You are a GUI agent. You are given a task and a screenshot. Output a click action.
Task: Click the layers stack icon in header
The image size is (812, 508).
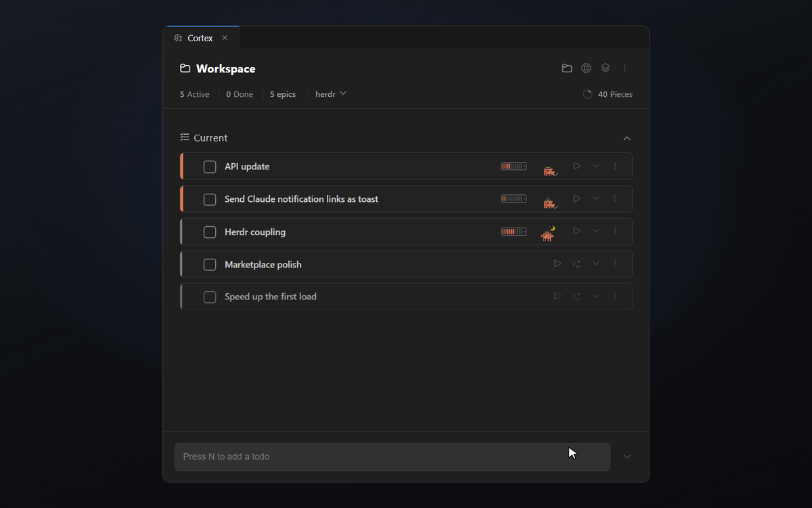pyautogui.click(x=606, y=68)
